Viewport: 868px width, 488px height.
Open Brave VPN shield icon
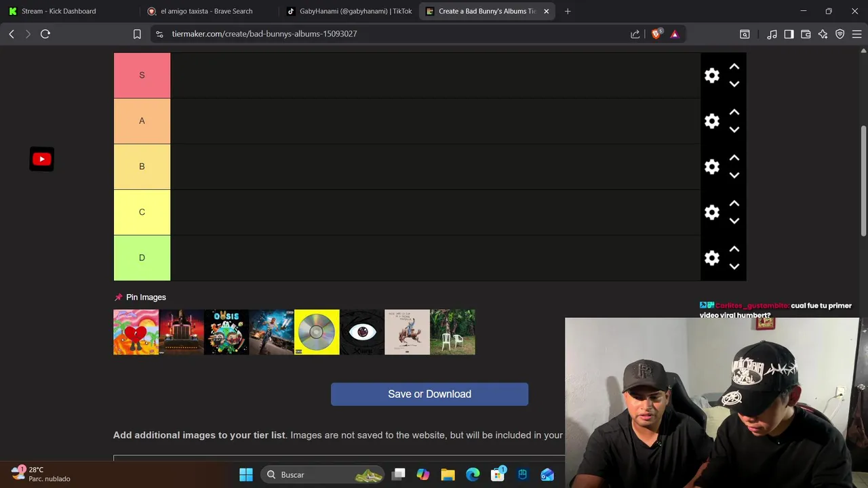click(840, 34)
